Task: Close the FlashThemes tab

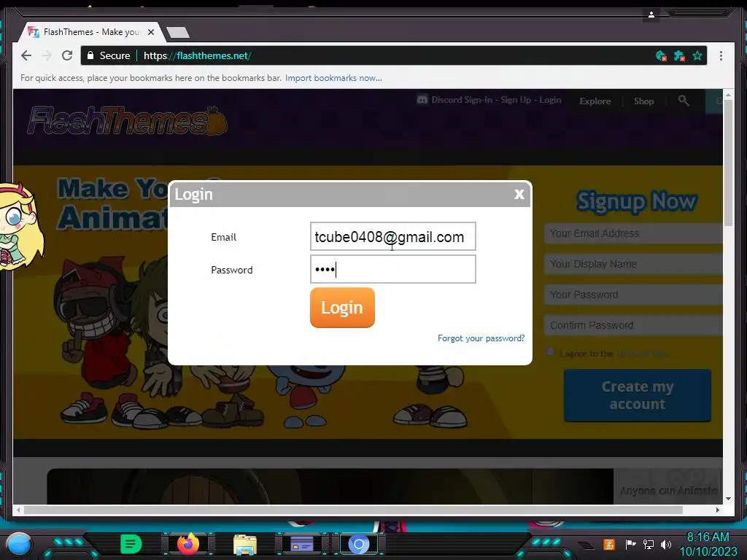Action: (151, 32)
